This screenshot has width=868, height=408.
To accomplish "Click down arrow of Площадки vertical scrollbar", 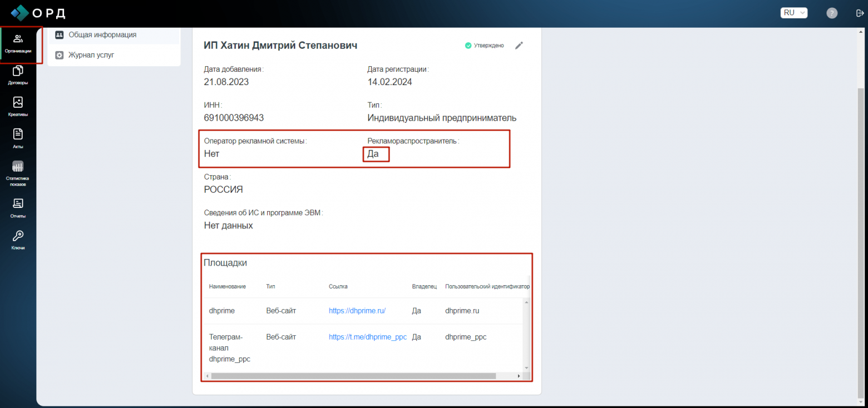I will tap(526, 368).
